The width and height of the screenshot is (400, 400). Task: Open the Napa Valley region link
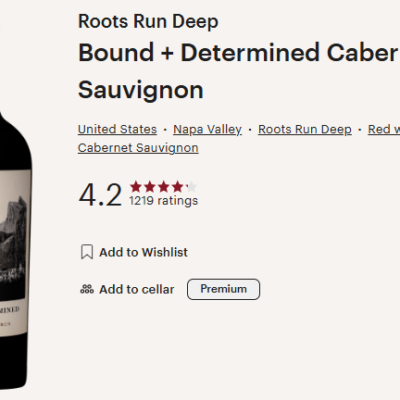pos(207,129)
